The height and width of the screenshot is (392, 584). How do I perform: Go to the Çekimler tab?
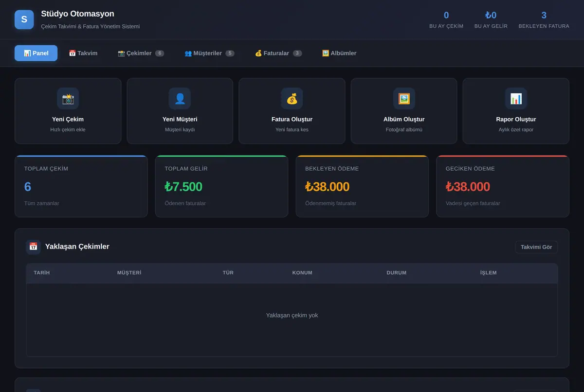point(141,53)
